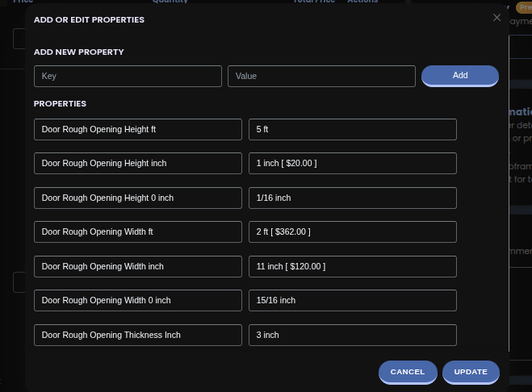The height and width of the screenshot is (392, 532).
Task: Edit the 15/16 inch value field
Action: (x=352, y=300)
